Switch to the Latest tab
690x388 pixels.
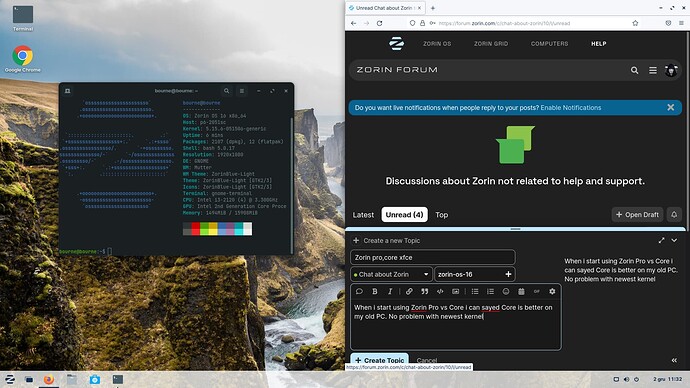tap(363, 215)
